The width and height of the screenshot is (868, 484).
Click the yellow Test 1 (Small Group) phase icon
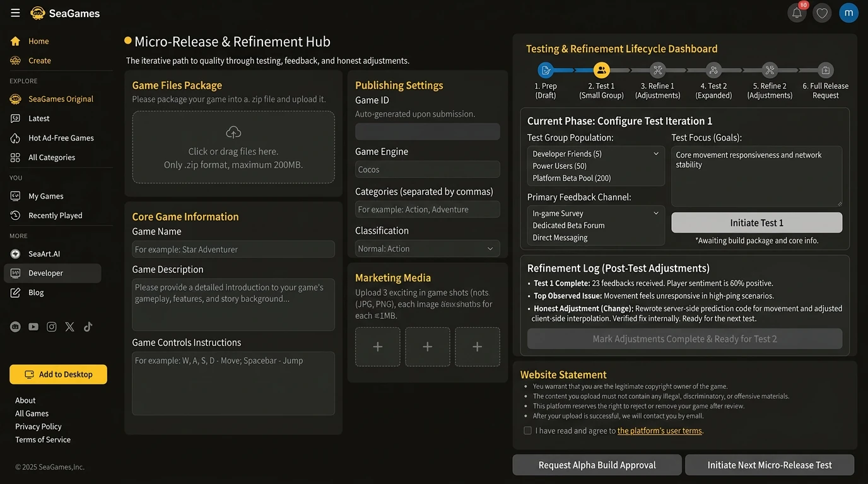tap(601, 70)
